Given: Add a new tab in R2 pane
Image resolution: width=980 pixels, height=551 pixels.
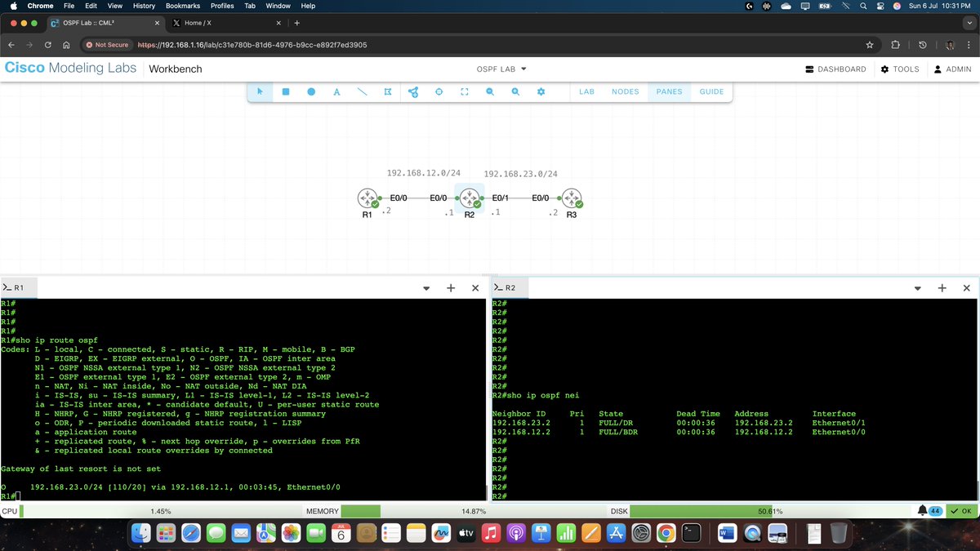Looking at the screenshot, I should coord(942,288).
